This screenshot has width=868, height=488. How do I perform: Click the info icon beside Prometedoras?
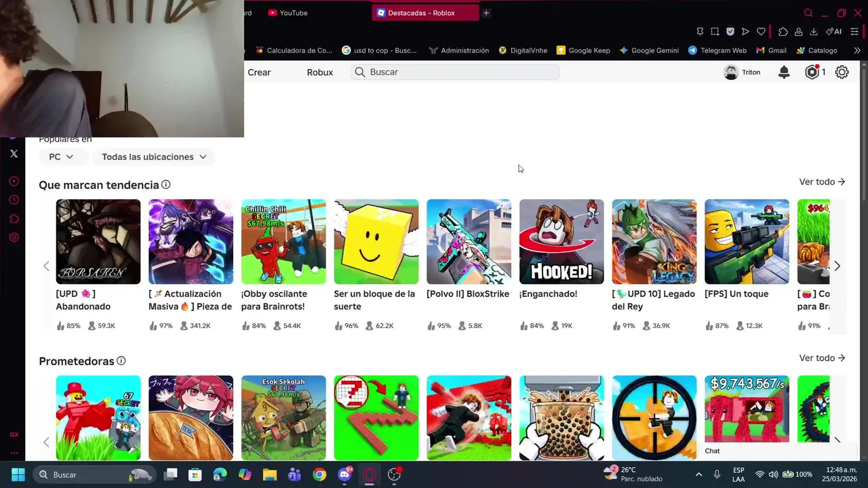coord(121,361)
